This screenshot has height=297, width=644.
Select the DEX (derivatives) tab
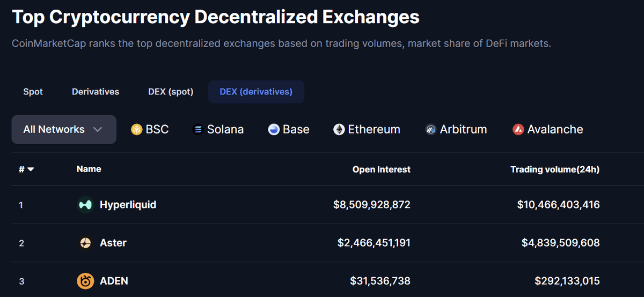[256, 92]
